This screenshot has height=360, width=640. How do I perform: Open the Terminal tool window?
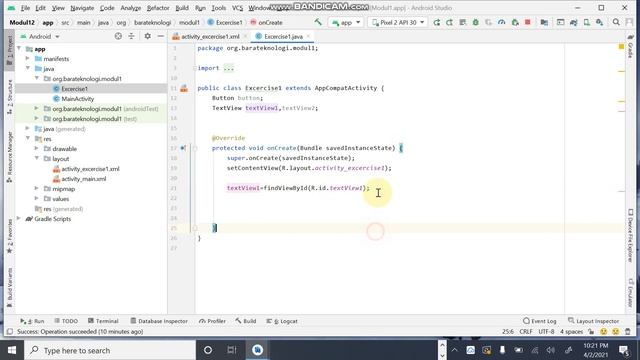point(103,321)
